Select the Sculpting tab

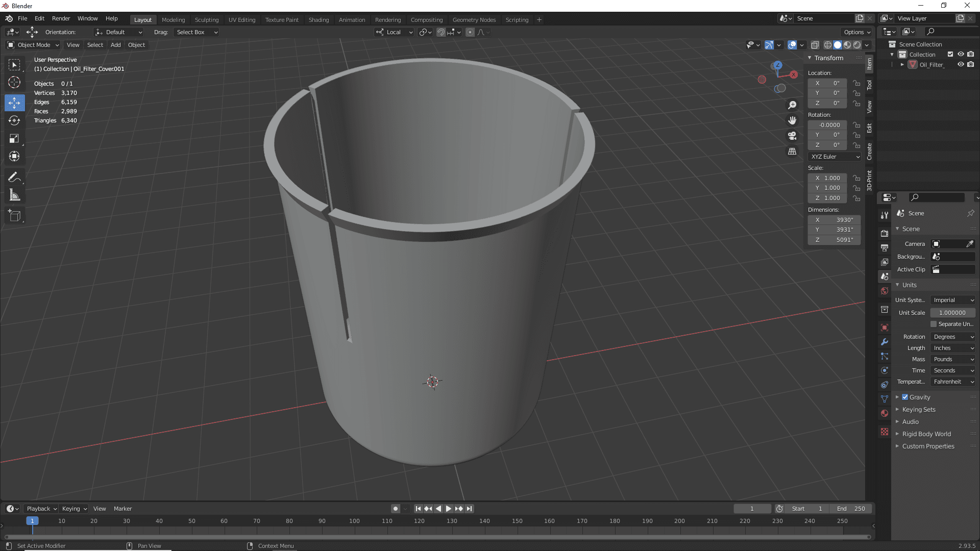point(206,19)
